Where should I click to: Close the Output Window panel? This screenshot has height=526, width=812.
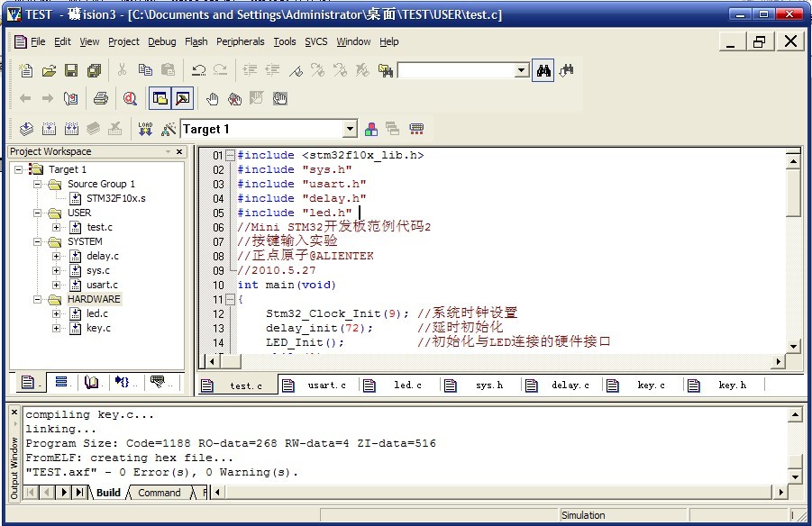14,413
